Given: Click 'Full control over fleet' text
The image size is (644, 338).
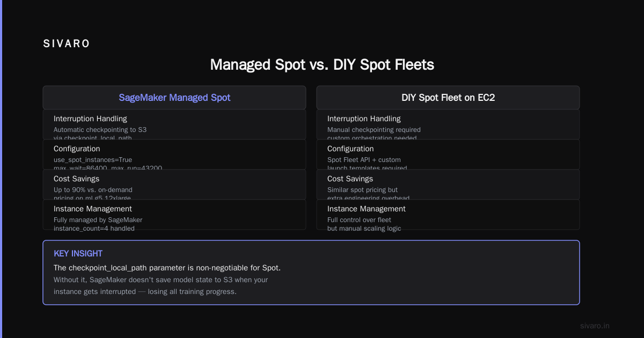Looking at the screenshot, I should pos(359,220).
